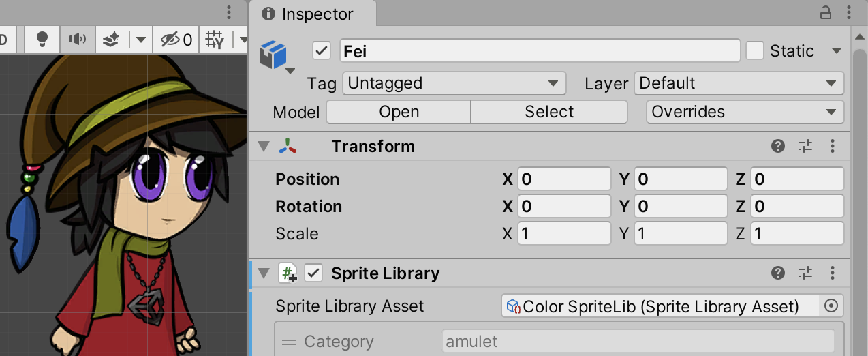Lock the Inspector panel
This screenshot has width=868, height=356.
pyautogui.click(x=825, y=13)
